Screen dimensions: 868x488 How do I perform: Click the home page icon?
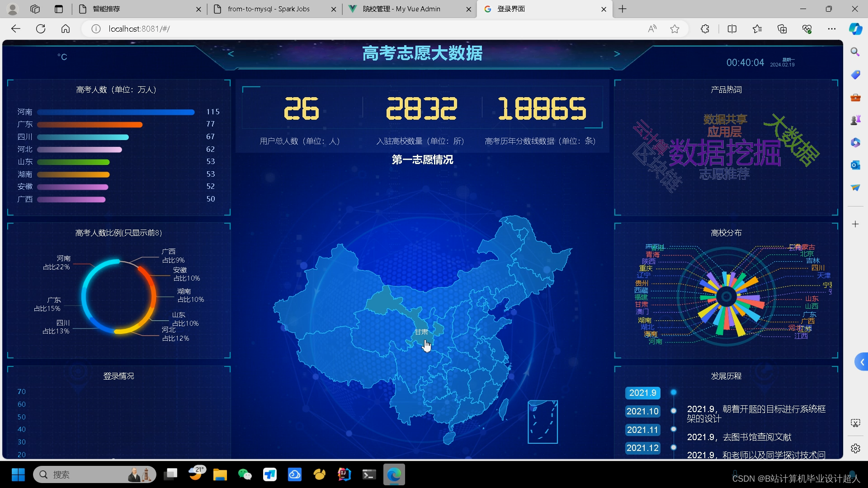(66, 29)
